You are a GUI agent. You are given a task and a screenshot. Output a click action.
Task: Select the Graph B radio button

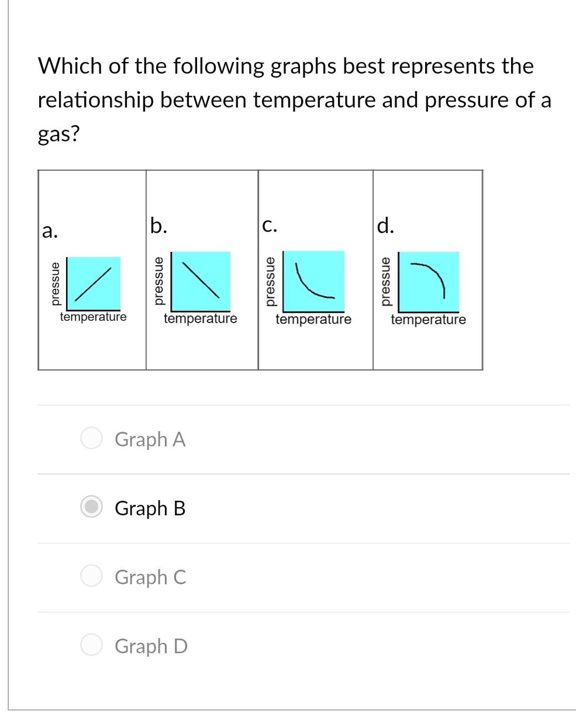(x=91, y=508)
